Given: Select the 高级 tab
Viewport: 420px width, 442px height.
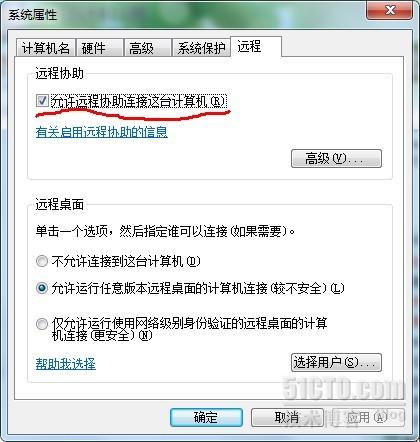Looking at the screenshot, I should click(147, 48).
